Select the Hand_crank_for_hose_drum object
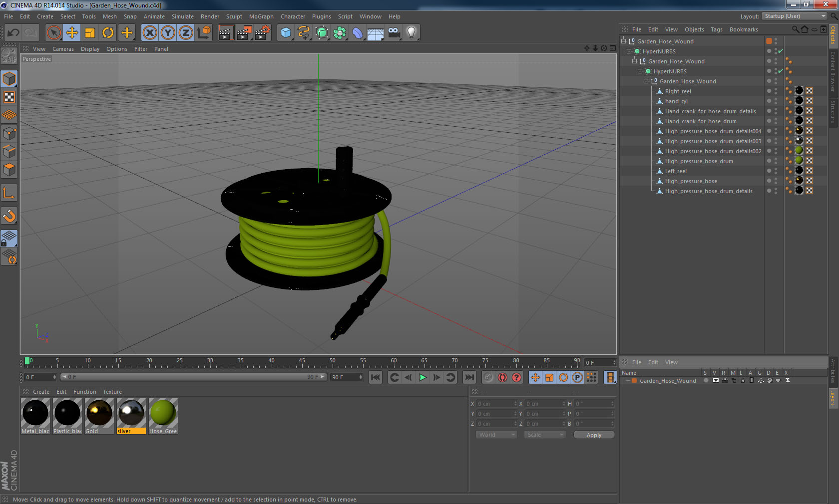The height and width of the screenshot is (504, 839). point(700,121)
